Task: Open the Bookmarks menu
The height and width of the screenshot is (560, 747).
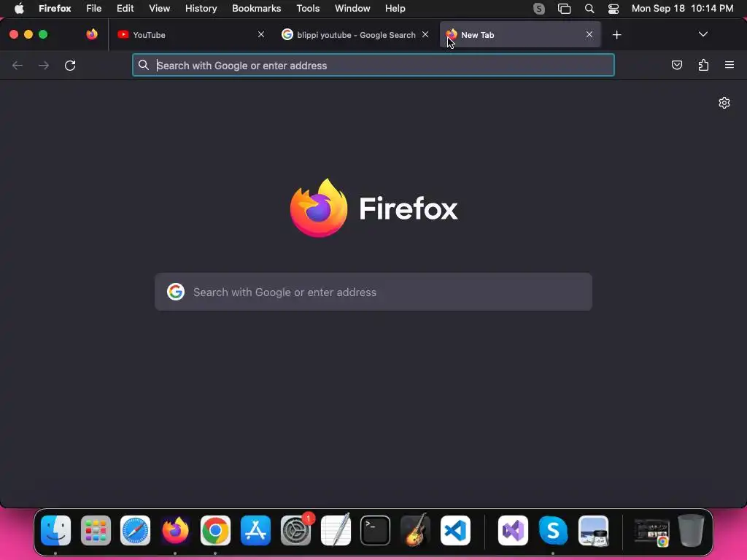Action: (256, 9)
